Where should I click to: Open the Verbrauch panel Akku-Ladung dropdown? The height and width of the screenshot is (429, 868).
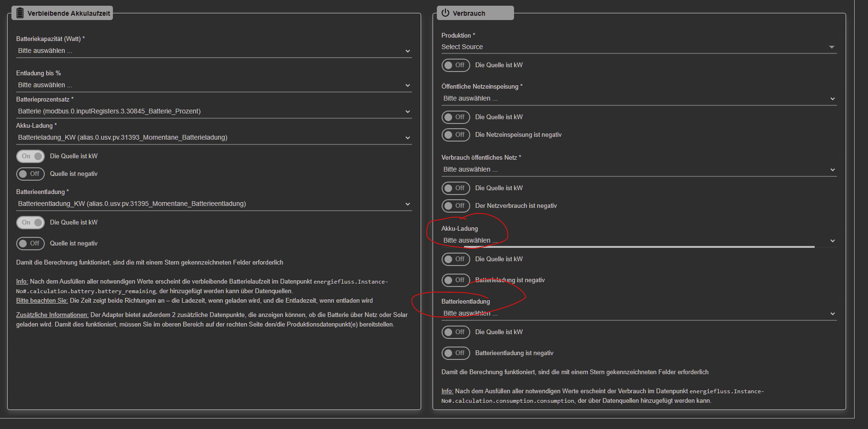(x=639, y=241)
